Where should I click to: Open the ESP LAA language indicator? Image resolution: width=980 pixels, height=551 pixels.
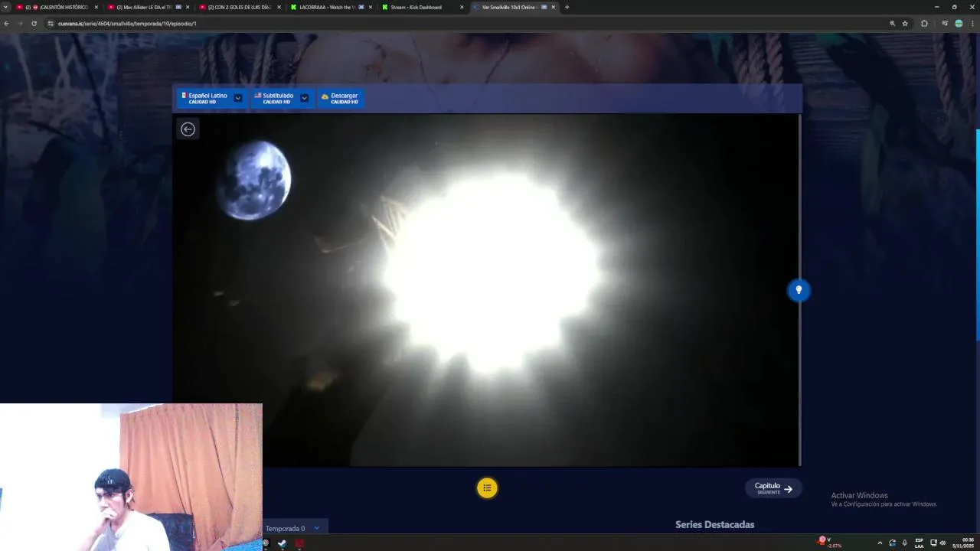point(919,543)
